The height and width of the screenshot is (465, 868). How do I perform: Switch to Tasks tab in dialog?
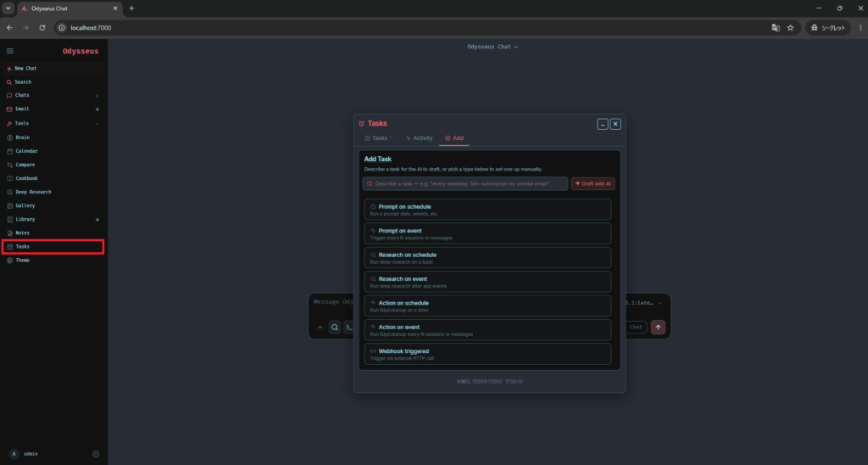379,138
